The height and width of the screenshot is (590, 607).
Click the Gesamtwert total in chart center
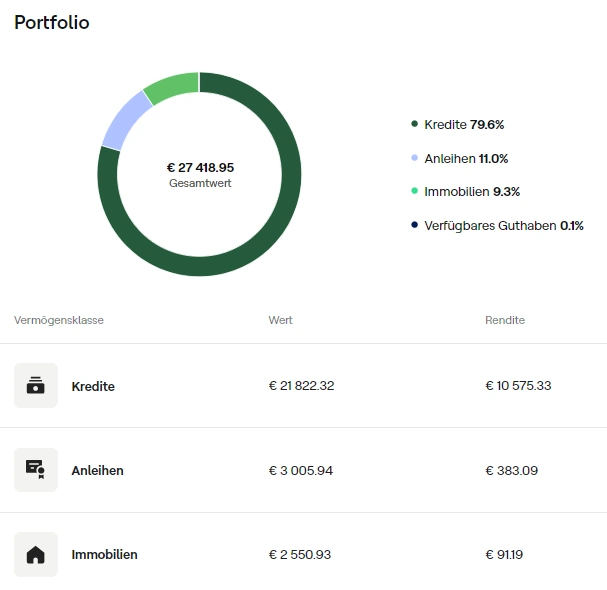(x=200, y=174)
